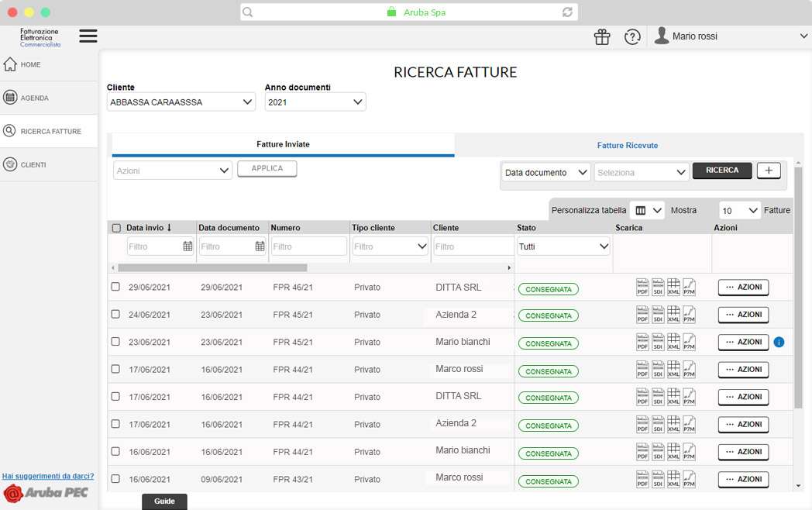Select all invoices with header checkbox
Screen dimensions: 812x510
pyautogui.click(x=116, y=228)
